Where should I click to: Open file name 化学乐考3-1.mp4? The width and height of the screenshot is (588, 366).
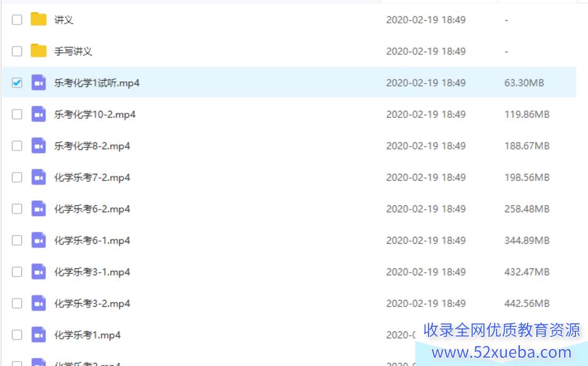click(x=92, y=272)
